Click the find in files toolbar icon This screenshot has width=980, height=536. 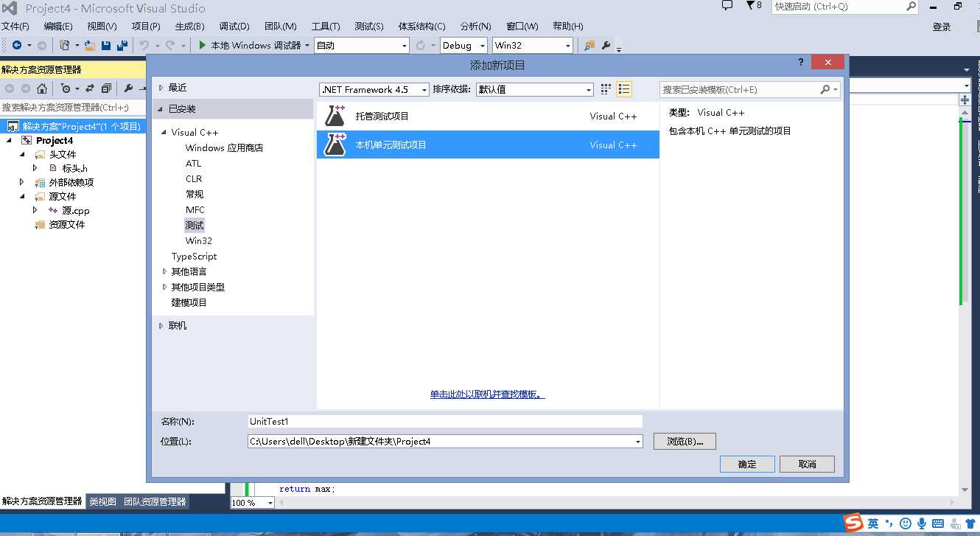(589, 46)
